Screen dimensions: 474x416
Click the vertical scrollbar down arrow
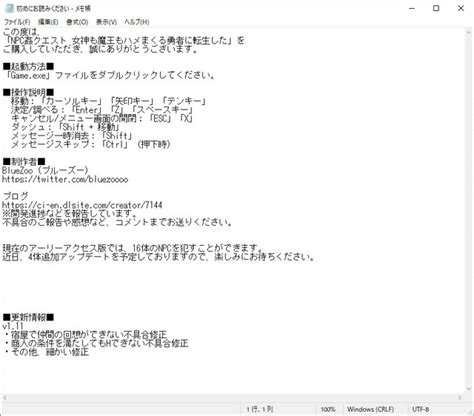coord(469,389)
